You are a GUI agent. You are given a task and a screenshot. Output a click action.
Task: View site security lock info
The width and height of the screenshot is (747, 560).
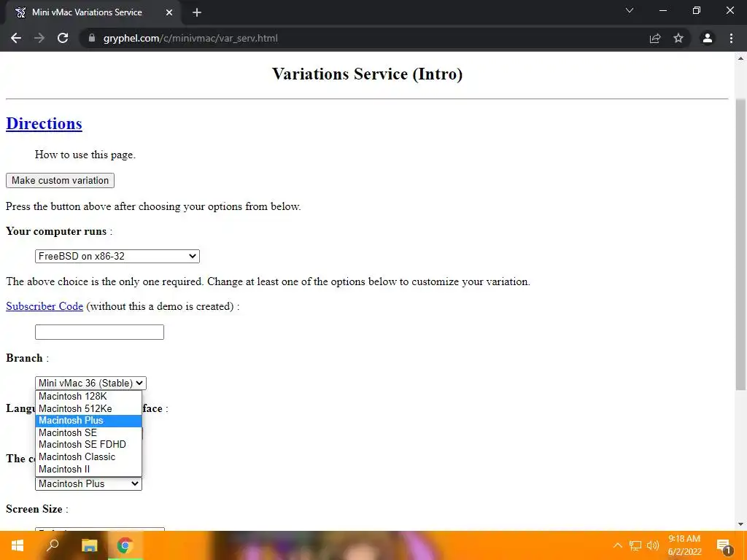pyautogui.click(x=92, y=38)
